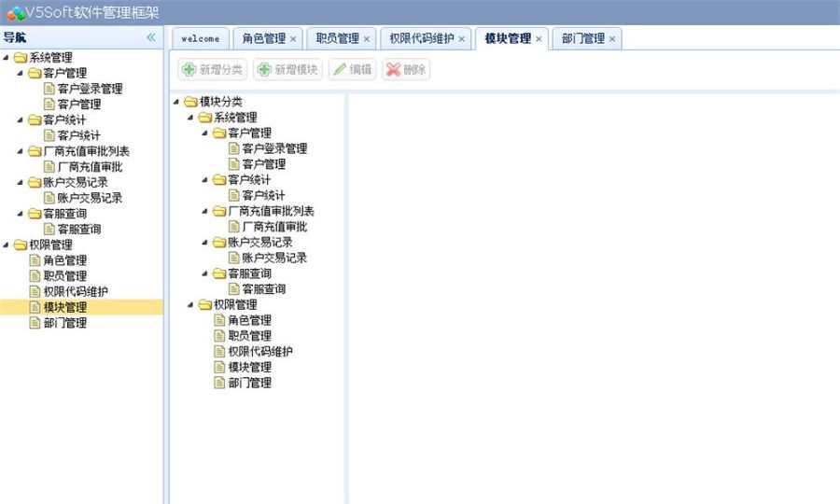Collapse 客服查询 folder in module tree

point(205,273)
